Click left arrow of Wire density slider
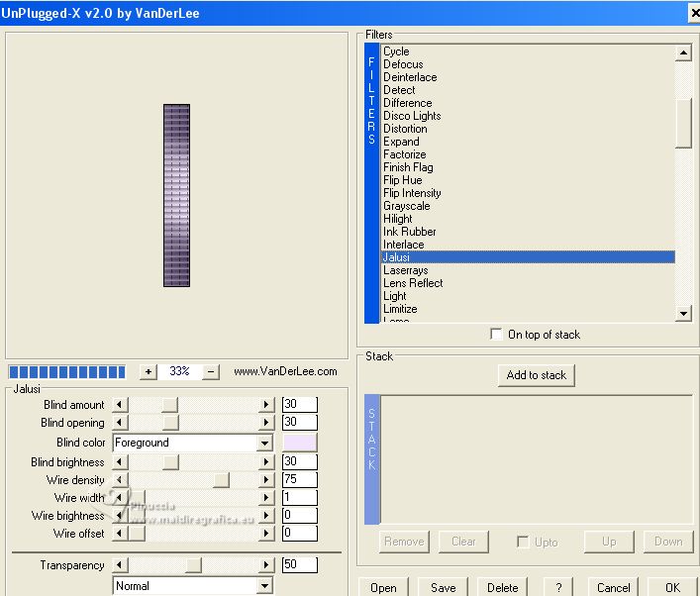 tap(120, 480)
